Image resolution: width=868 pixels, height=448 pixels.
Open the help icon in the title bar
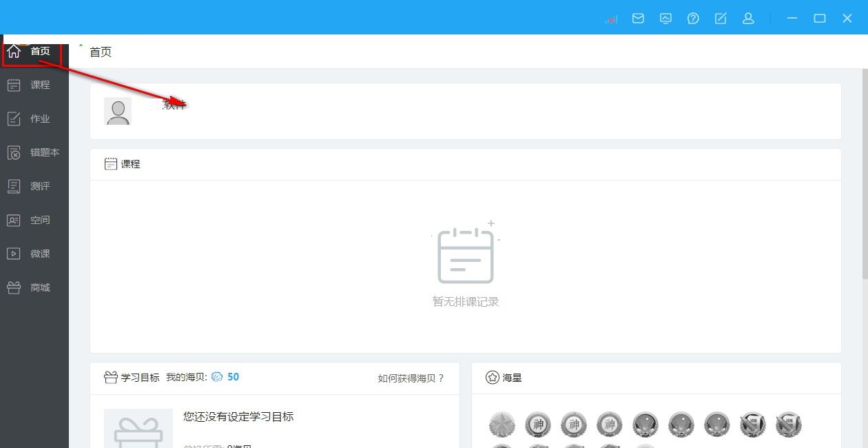pyautogui.click(x=693, y=19)
